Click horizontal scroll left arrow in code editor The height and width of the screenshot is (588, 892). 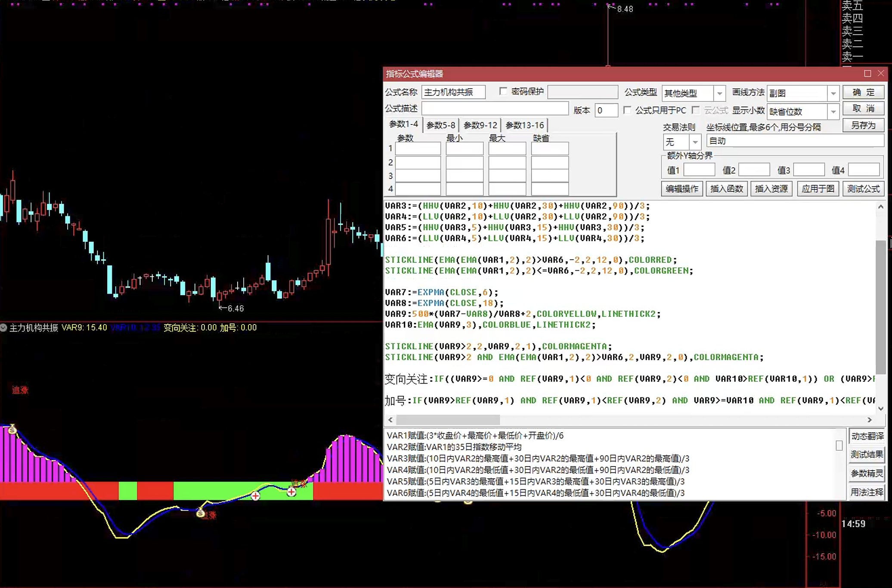coord(390,420)
